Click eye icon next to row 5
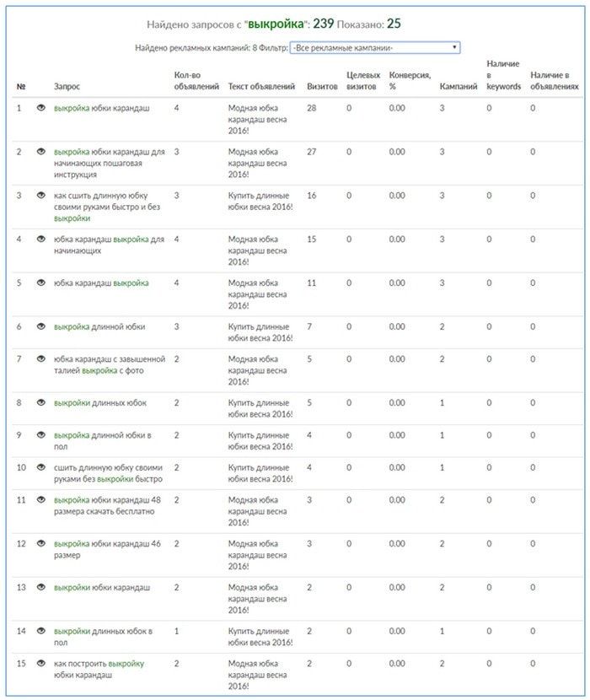The image size is (590, 700). (x=41, y=283)
